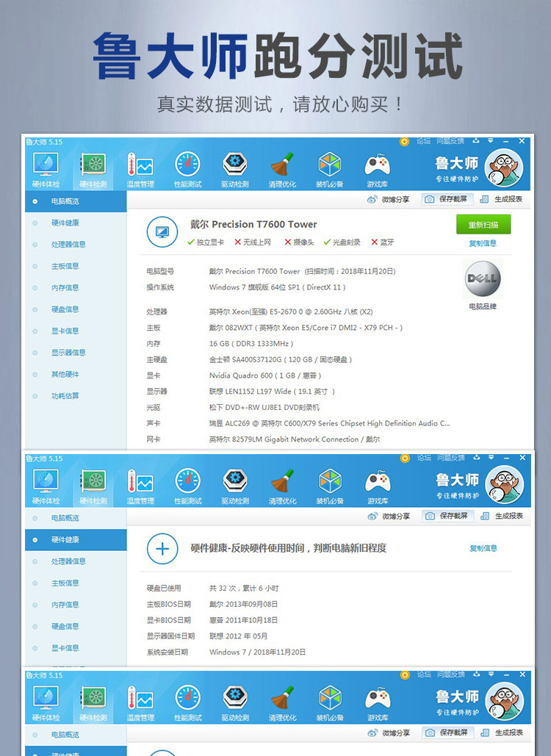Click 保存截屏 in the bottom-most window
The height and width of the screenshot is (756, 551).
pyautogui.click(x=448, y=732)
